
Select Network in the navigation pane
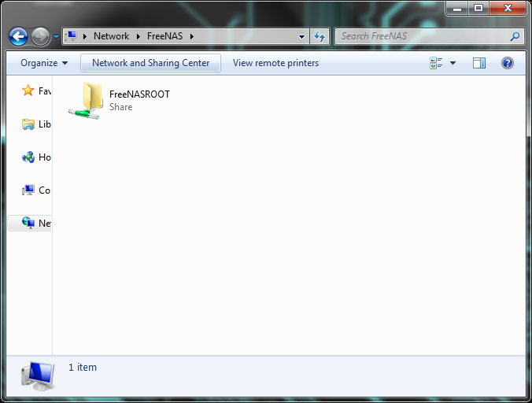click(28, 224)
